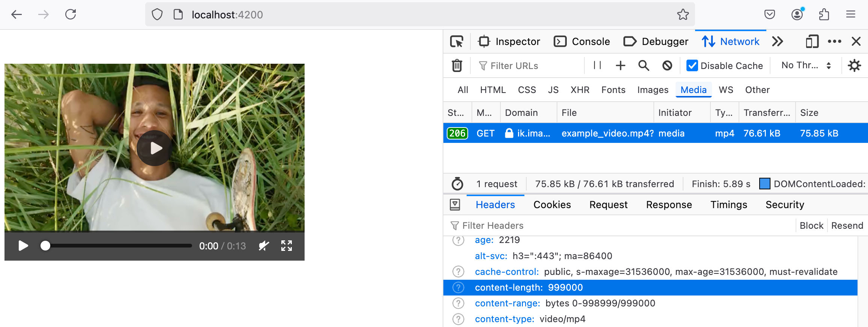Toggle the Disable Cache checkbox
Image resolution: width=868 pixels, height=327 pixels.
coord(692,66)
